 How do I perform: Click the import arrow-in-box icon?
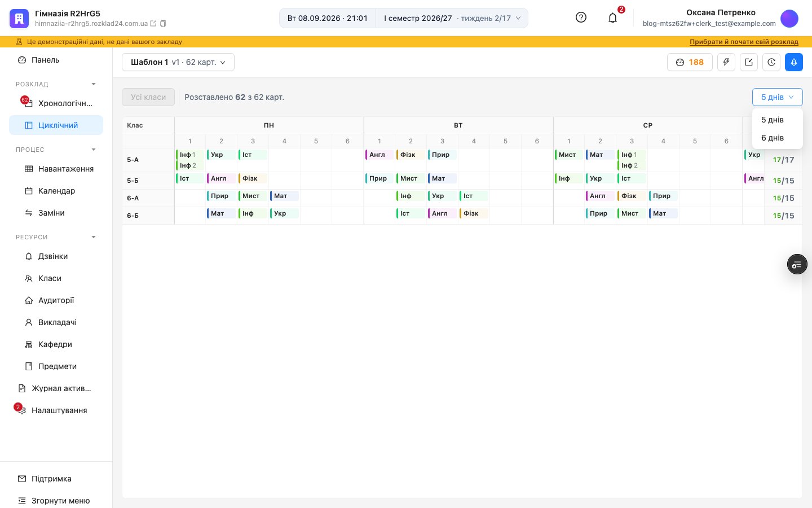pos(749,62)
